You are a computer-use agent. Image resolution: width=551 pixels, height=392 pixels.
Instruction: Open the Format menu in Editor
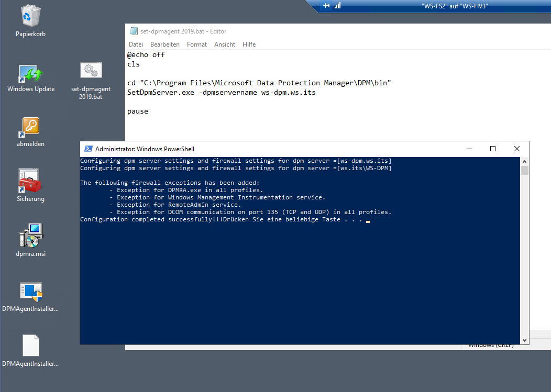[x=197, y=44]
